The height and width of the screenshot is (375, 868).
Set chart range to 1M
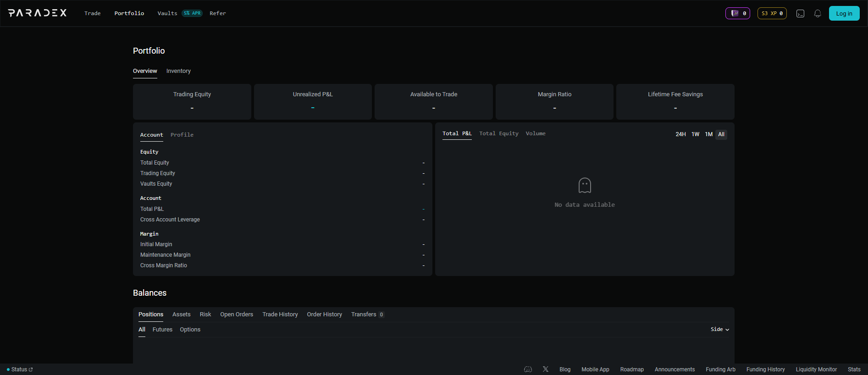coord(709,134)
